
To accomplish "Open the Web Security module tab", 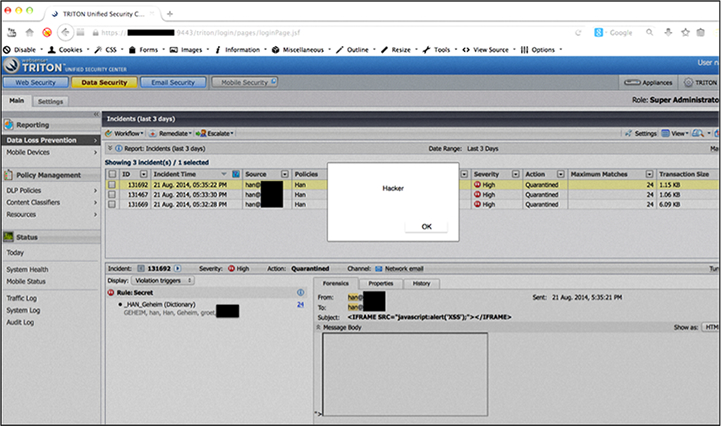I will coord(36,82).
